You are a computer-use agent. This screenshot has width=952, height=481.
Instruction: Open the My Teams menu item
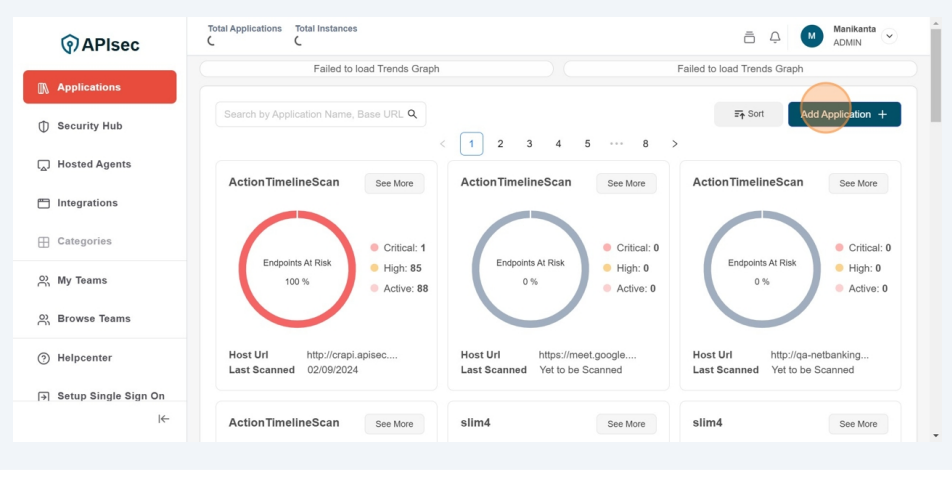coord(82,281)
